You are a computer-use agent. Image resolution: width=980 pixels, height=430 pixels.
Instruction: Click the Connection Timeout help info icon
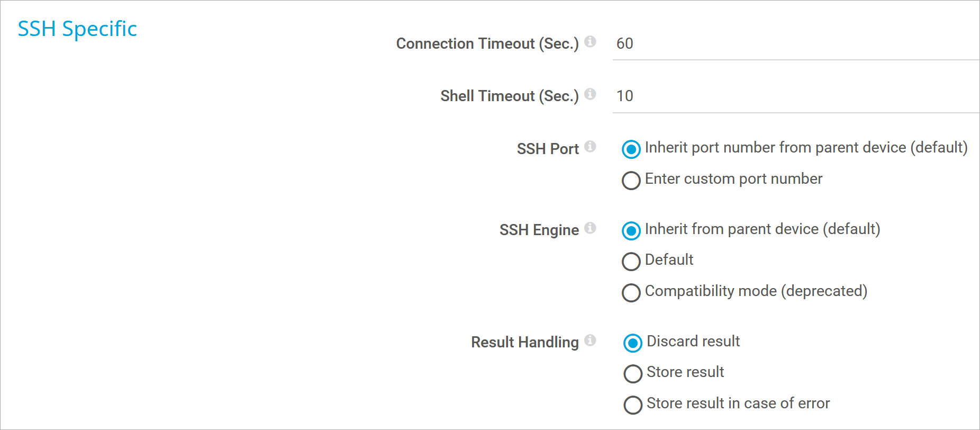(x=591, y=41)
